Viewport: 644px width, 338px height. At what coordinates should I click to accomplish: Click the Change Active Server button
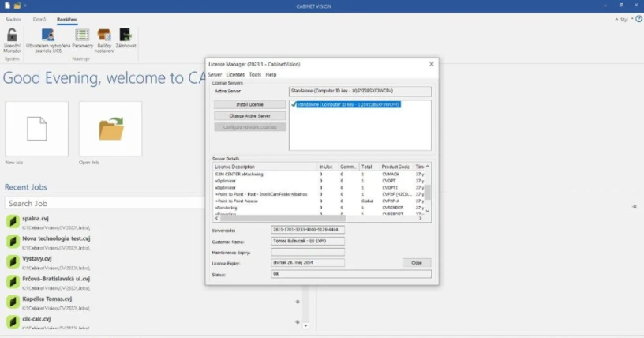click(x=249, y=116)
